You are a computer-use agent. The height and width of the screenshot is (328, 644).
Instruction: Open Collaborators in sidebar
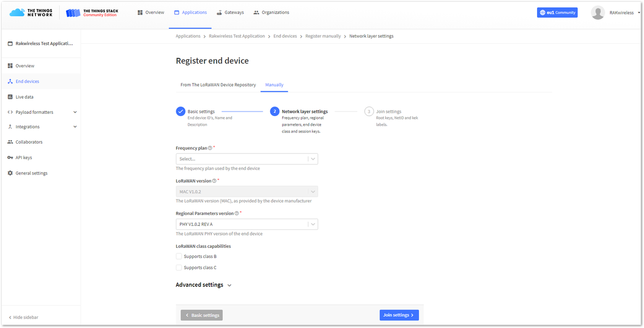(x=41, y=142)
